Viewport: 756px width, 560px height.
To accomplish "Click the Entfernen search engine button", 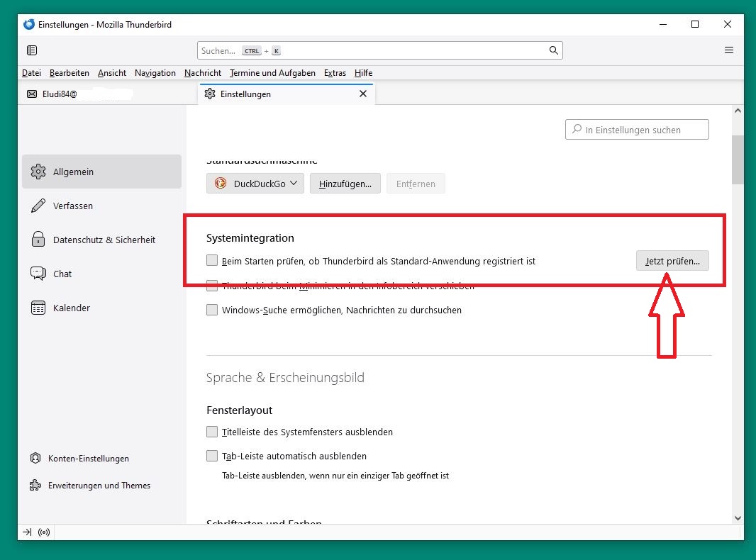I will click(x=416, y=184).
